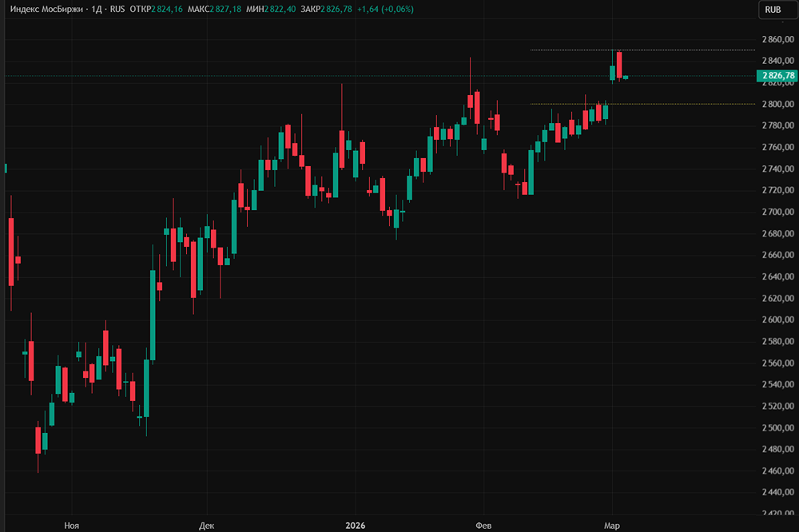
Task: Click the 2 540,00 price axis label
Action: tap(777, 384)
